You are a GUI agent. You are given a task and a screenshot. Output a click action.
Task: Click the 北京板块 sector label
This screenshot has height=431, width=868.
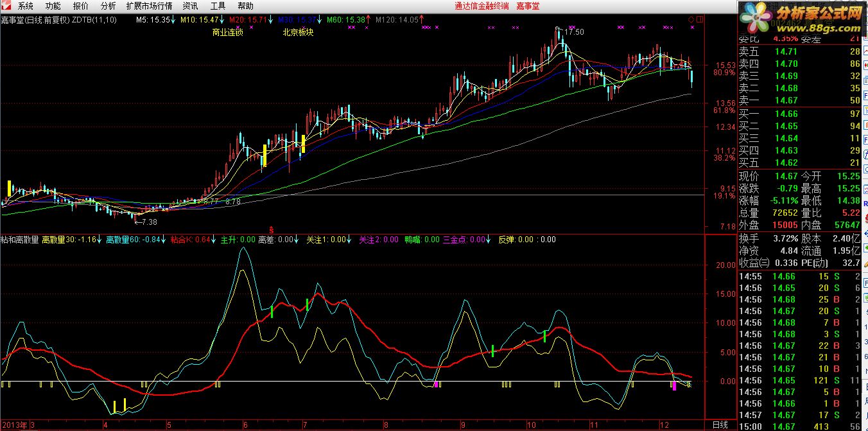pos(298,31)
